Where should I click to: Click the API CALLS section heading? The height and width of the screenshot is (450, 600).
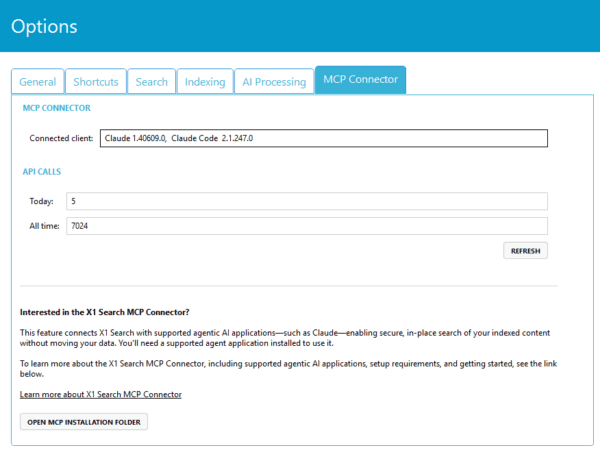pos(42,171)
